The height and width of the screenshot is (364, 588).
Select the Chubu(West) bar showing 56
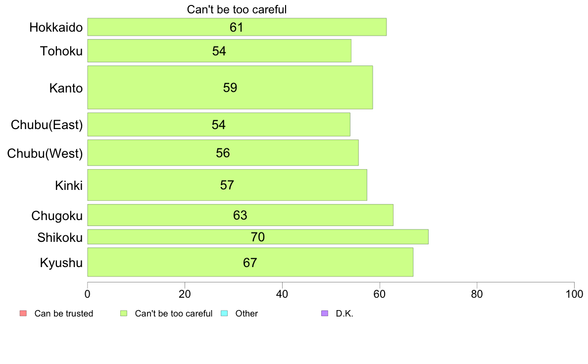tap(223, 152)
